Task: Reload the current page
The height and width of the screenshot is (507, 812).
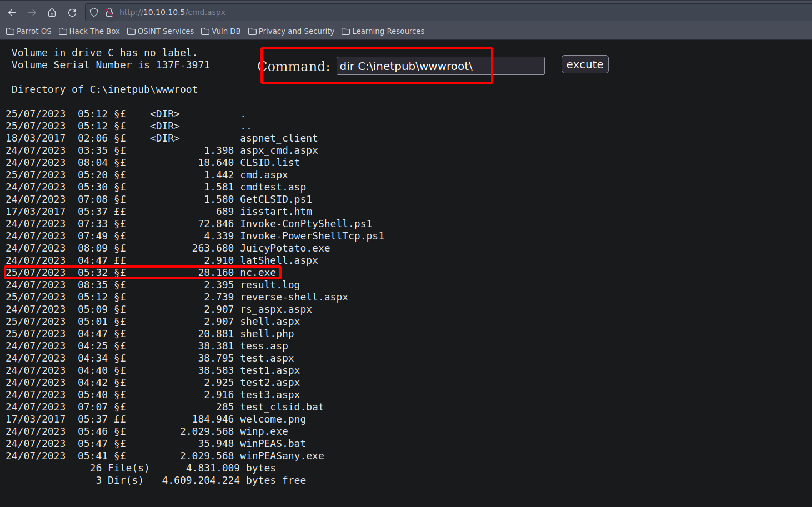Action: [x=71, y=12]
